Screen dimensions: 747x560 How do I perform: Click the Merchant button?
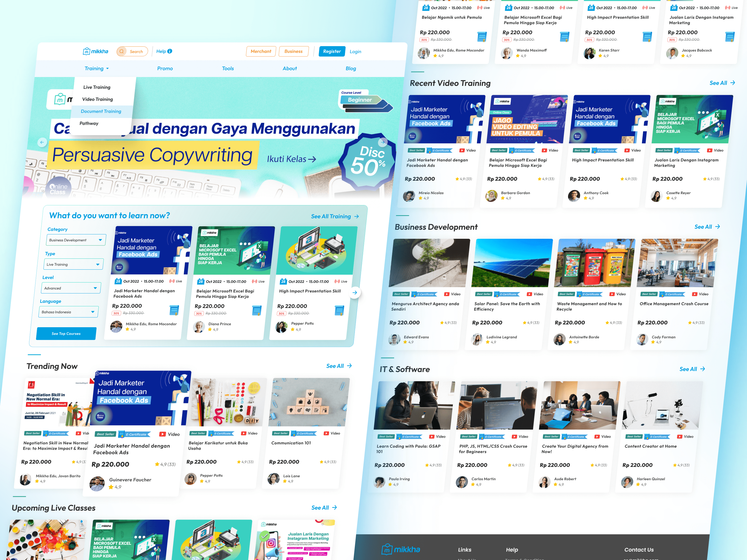click(261, 51)
